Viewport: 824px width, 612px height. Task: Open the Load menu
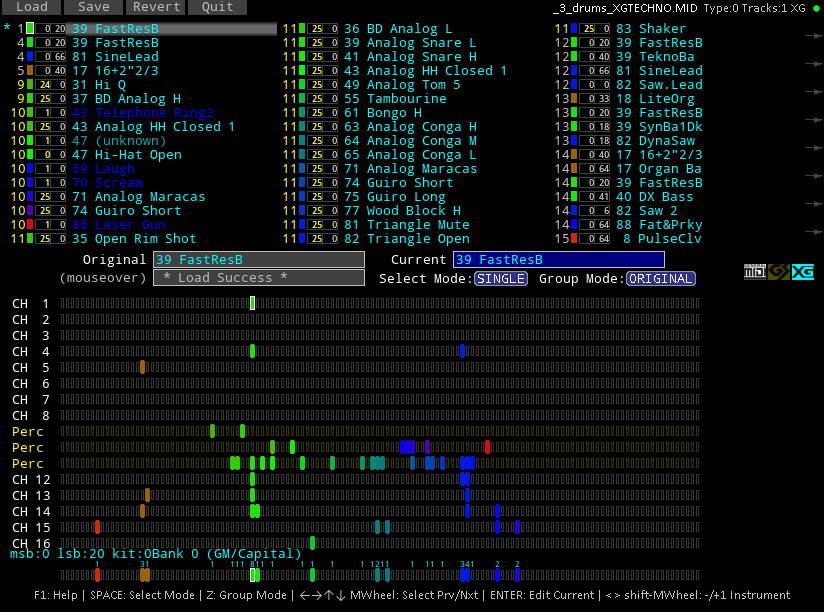[x=31, y=7]
